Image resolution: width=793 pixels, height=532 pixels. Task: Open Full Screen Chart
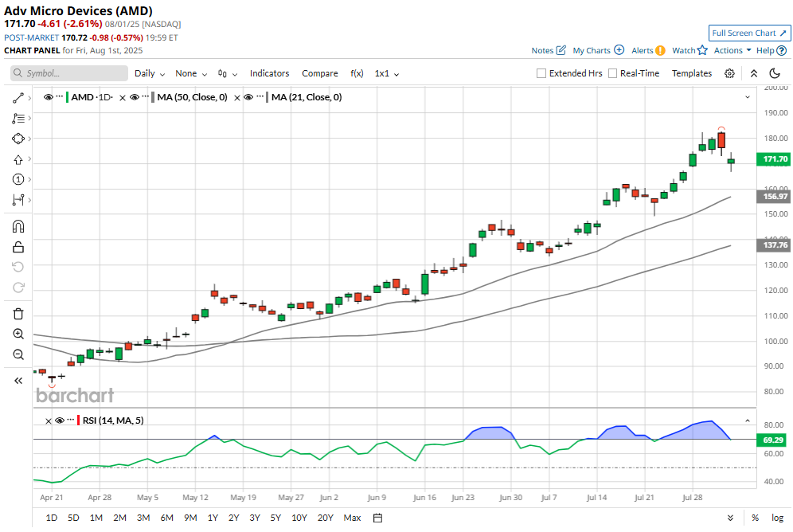pyautogui.click(x=749, y=33)
